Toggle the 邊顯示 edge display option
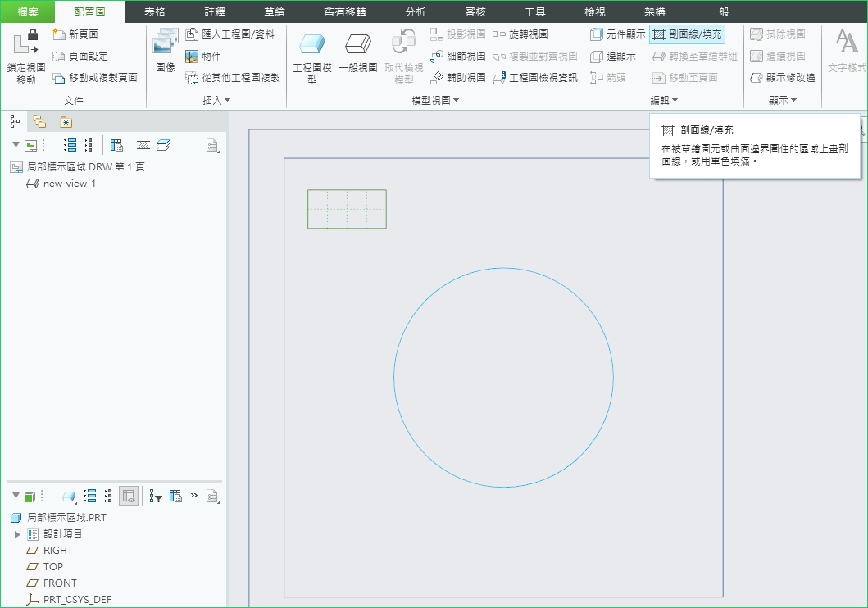 (613, 56)
